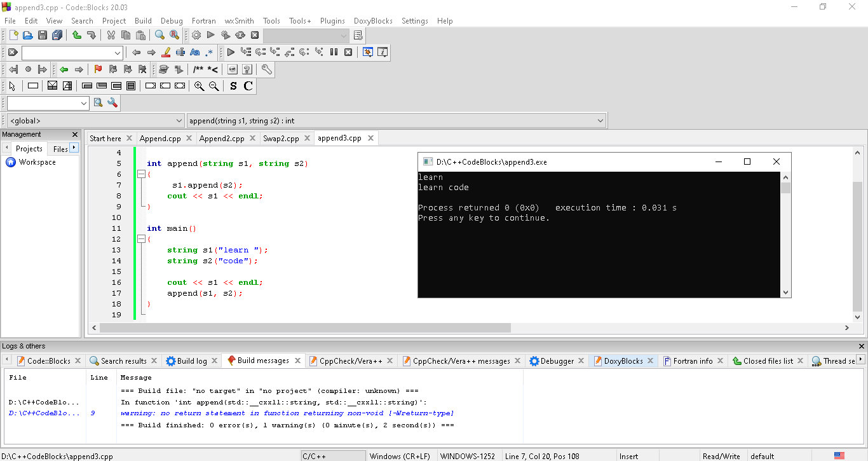Click the Rebuild toolbar icon

pyautogui.click(x=240, y=35)
